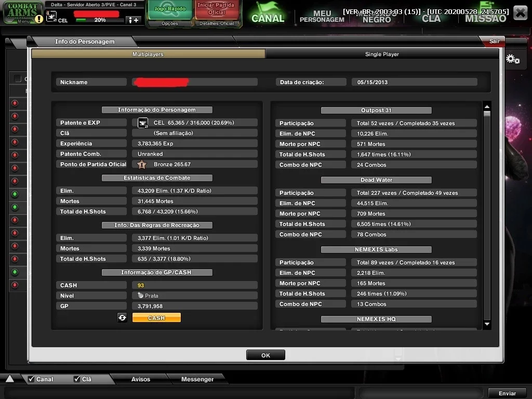Open Detalhes-Oficial button
The height and width of the screenshot is (399, 532).
[217, 23]
